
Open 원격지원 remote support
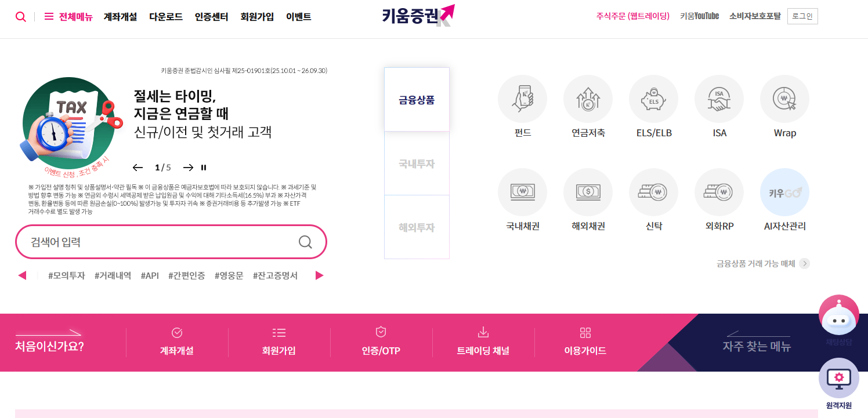(x=838, y=378)
